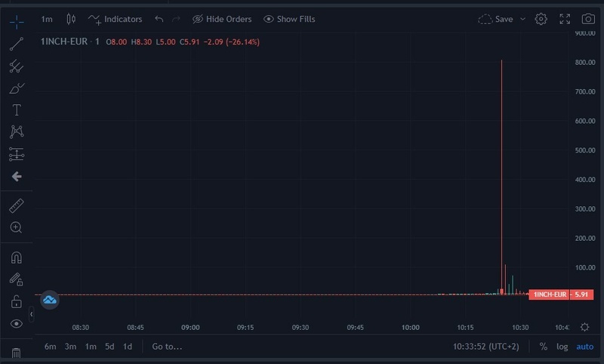604x364 pixels.
Task: Click the back arrow icon in sidebar
Action: coord(17,177)
